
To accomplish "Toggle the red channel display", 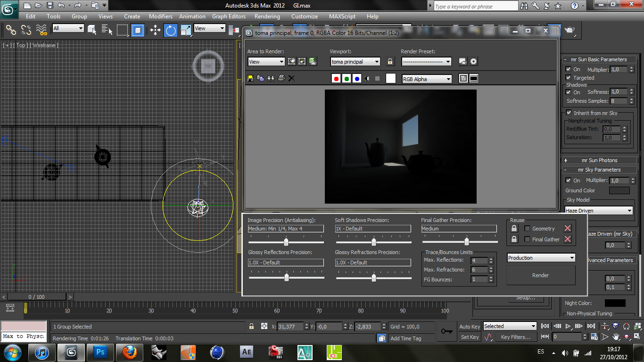I will [336, 78].
